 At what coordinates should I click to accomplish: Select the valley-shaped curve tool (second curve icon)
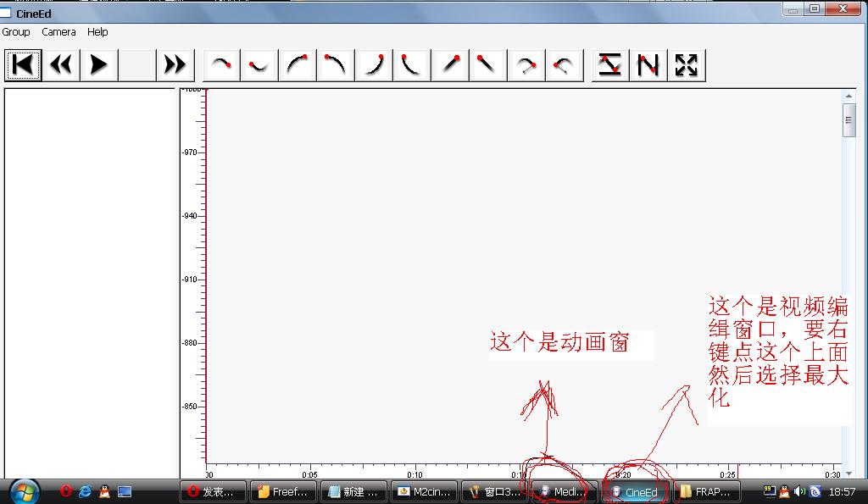click(259, 65)
